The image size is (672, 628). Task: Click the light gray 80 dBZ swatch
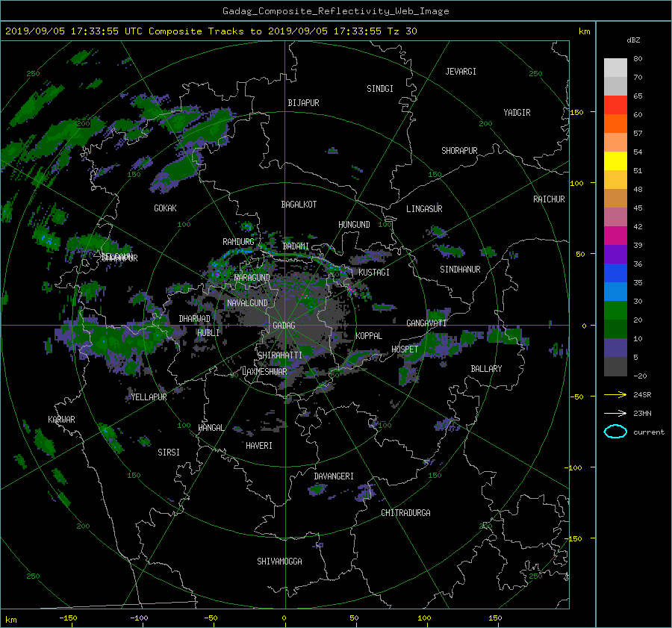[615, 67]
